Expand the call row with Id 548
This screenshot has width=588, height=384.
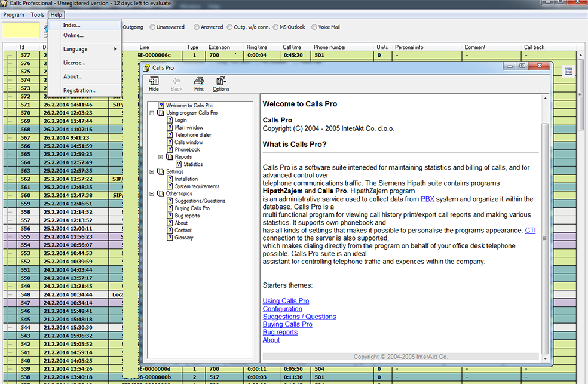tap(10, 294)
